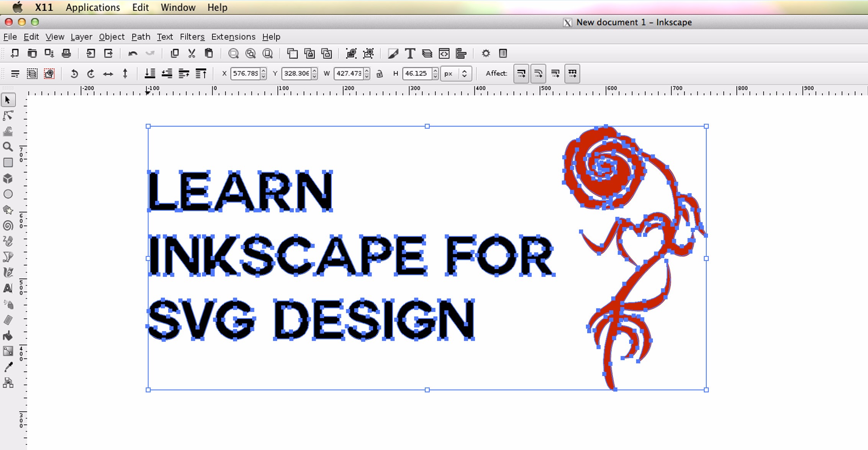
Task: Pick the Dropper color picker tool
Action: point(8,367)
